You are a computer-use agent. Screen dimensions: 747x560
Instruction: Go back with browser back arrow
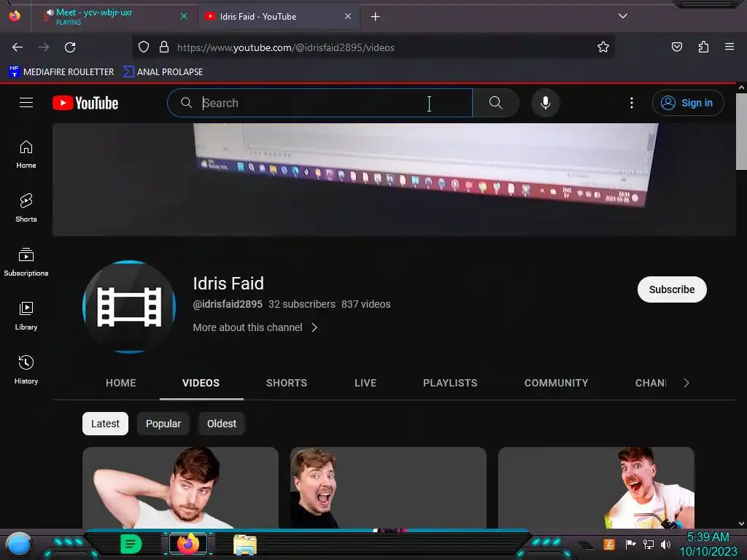click(x=18, y=47)
